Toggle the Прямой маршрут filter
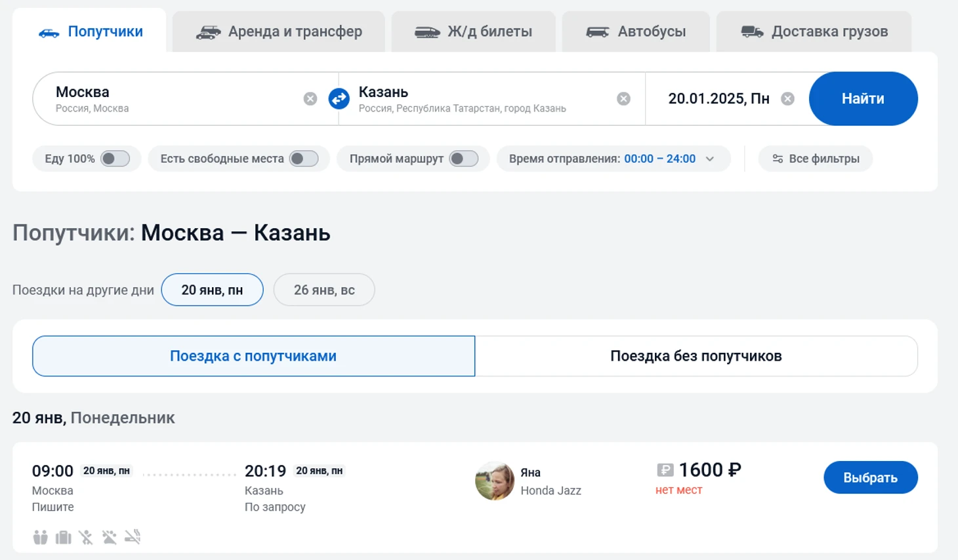Screen dimensions: 958x560 463,159
